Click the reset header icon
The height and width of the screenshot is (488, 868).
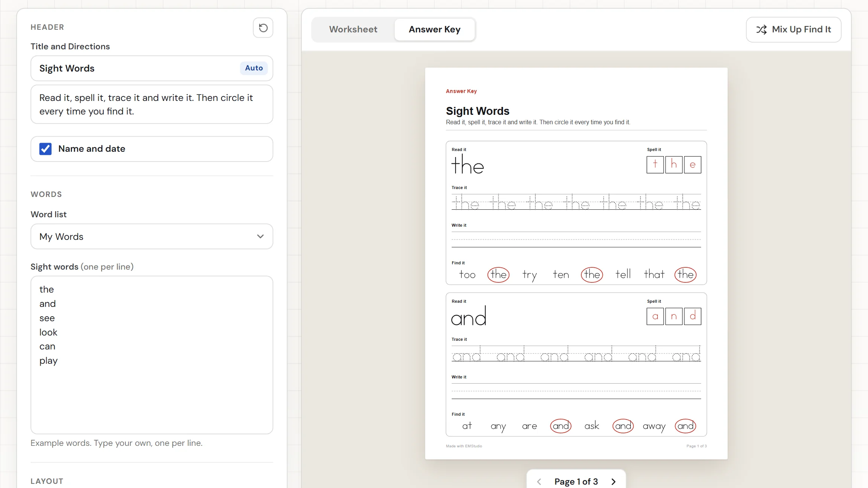(263, 27)
